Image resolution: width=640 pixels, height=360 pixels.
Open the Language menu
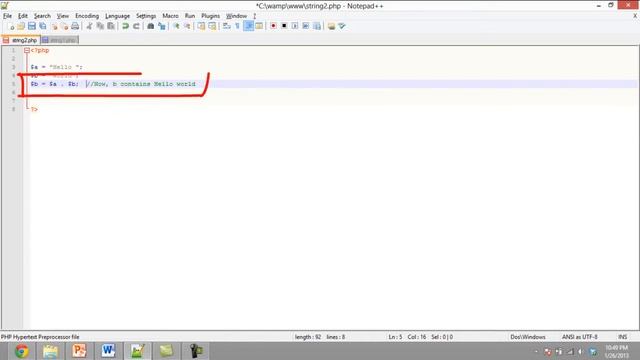tap(118, 16)
